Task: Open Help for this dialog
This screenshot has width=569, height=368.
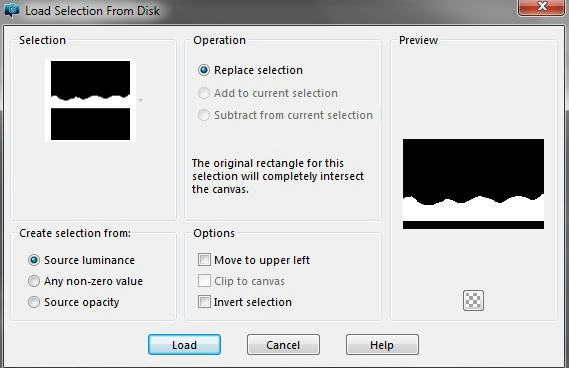Action: click(382, 344)
